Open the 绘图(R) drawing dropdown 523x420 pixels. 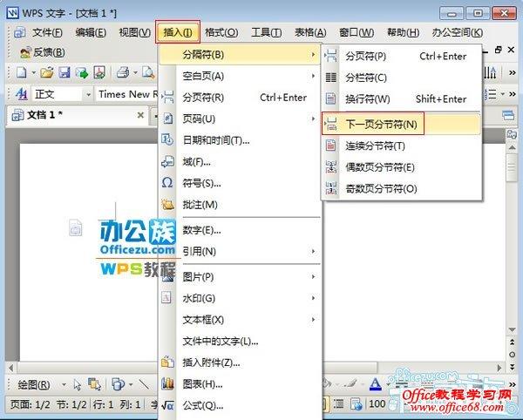[x=35, y=384]
